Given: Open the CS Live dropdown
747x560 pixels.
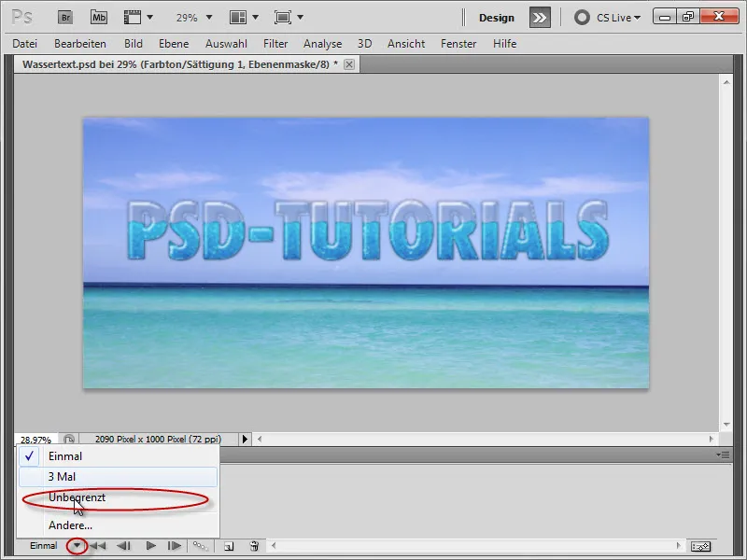Looking at the screenshot, I should (x=618, y=18).
